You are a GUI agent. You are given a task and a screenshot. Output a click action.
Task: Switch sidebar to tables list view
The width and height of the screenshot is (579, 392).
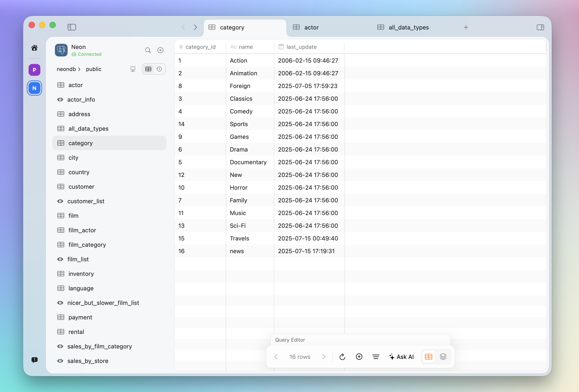pos(148,69)
